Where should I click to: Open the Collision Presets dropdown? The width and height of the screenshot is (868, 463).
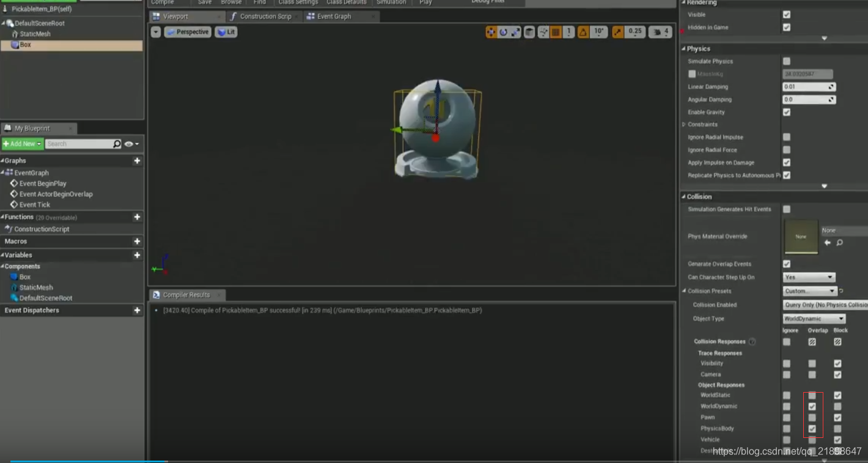809,291
